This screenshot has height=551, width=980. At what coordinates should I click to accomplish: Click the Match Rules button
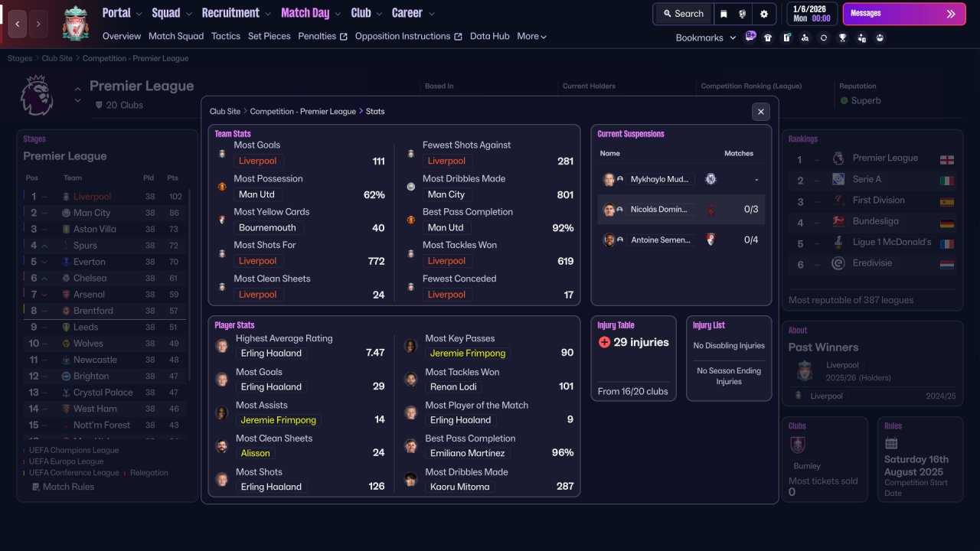[63, 487]
